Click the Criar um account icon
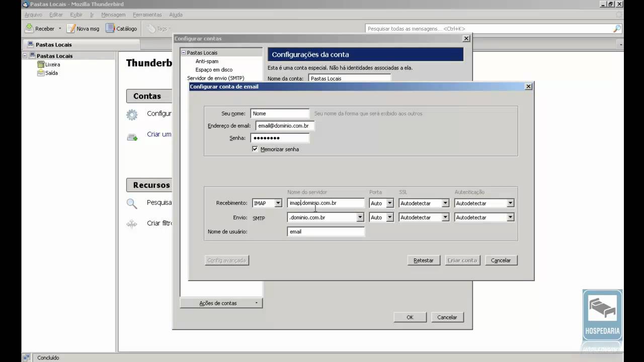 tap(132, 137)
